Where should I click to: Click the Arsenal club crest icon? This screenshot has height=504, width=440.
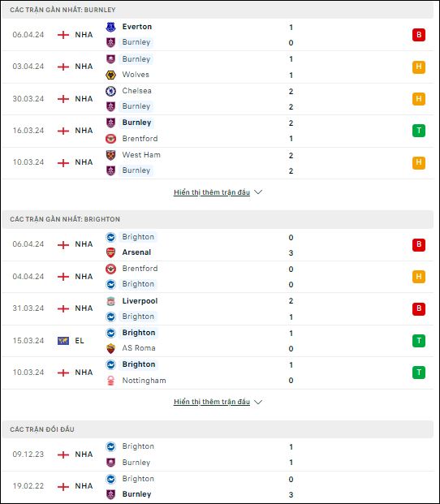pyautogui.click(x=110, y=252)
